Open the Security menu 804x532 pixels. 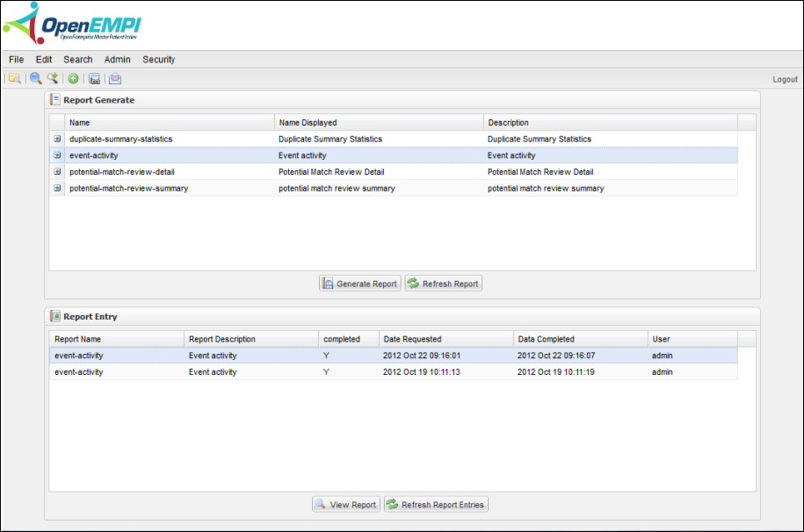coord(159,60)
